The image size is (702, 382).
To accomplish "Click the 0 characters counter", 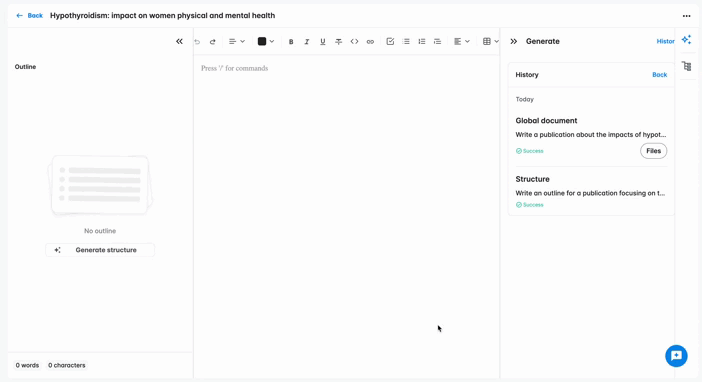I will (x=67, y=365).
